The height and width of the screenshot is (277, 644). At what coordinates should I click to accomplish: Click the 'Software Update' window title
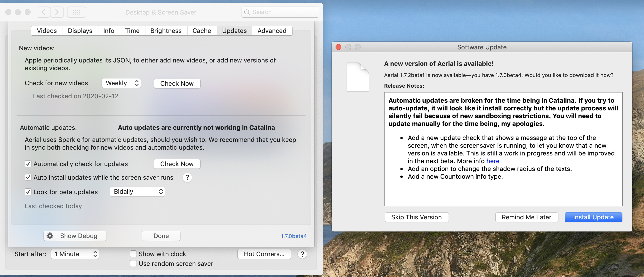tap(482, 47)
